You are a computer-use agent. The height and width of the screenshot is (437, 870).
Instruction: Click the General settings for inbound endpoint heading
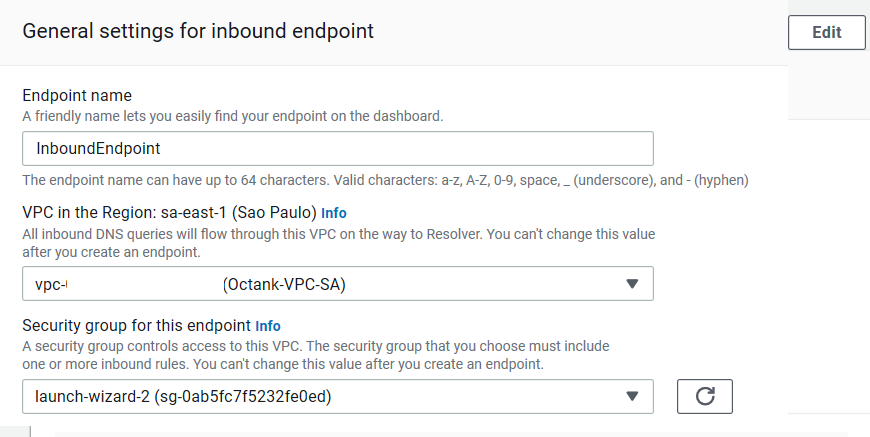coord(198,31)
